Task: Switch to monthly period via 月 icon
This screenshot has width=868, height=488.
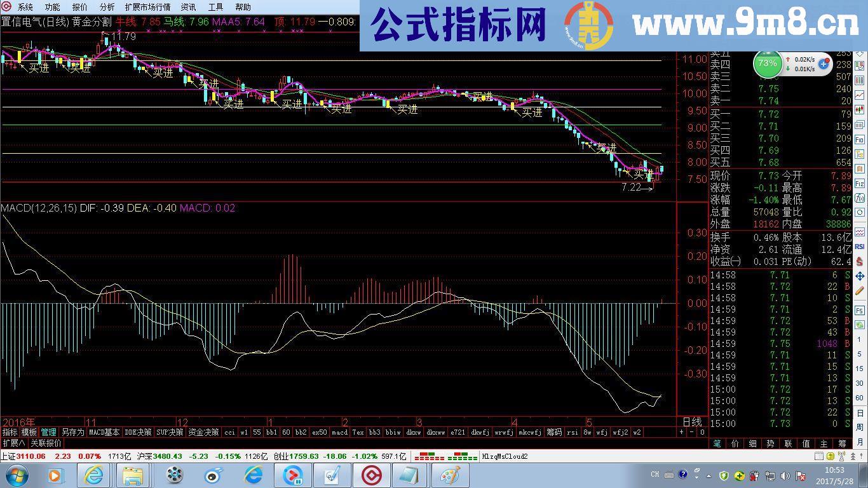Action: [861, 440]
